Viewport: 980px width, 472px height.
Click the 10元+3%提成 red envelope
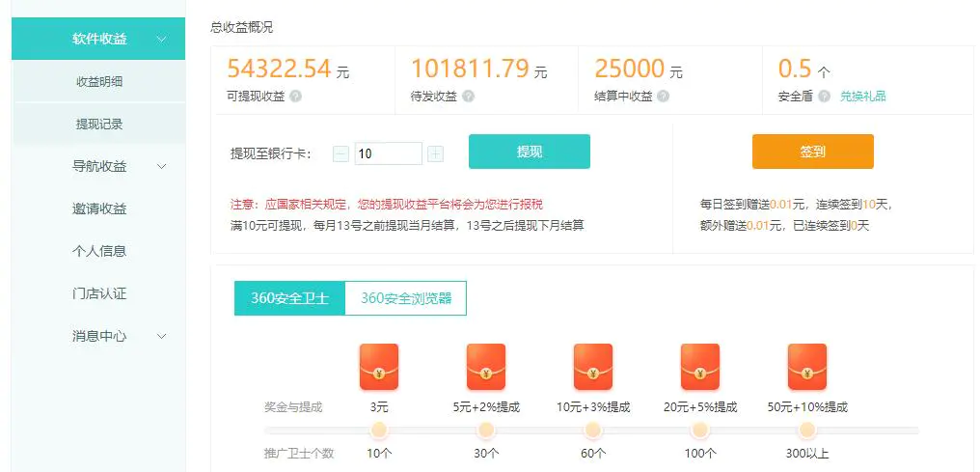pyautogui.click(x=593, y=367)
